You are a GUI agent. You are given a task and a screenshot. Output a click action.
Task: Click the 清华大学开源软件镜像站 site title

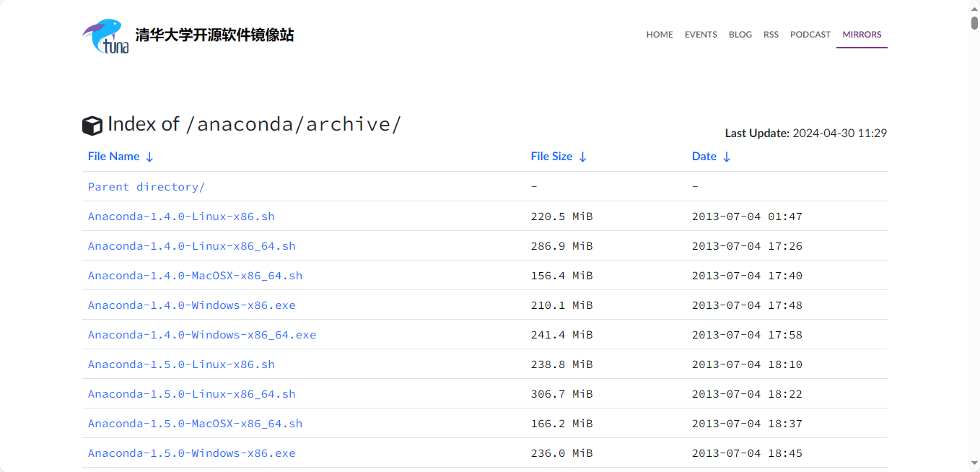[215, 35]
